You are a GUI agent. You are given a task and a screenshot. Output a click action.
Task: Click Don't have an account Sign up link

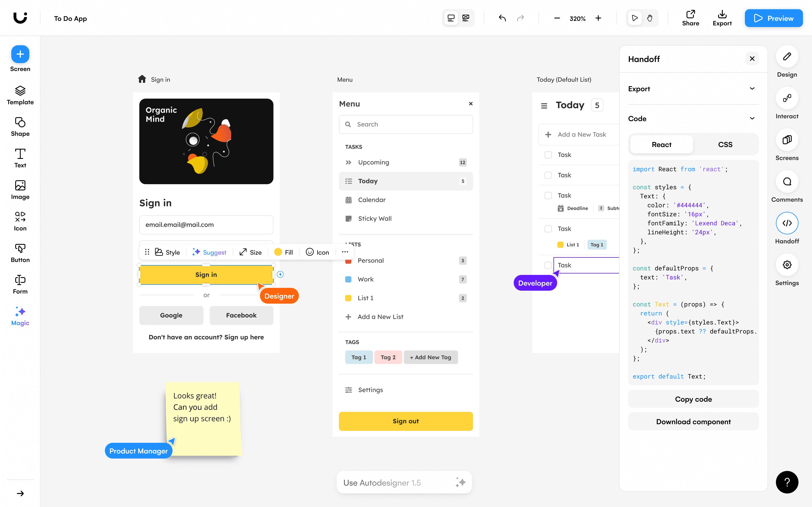[x=206, y=337]
